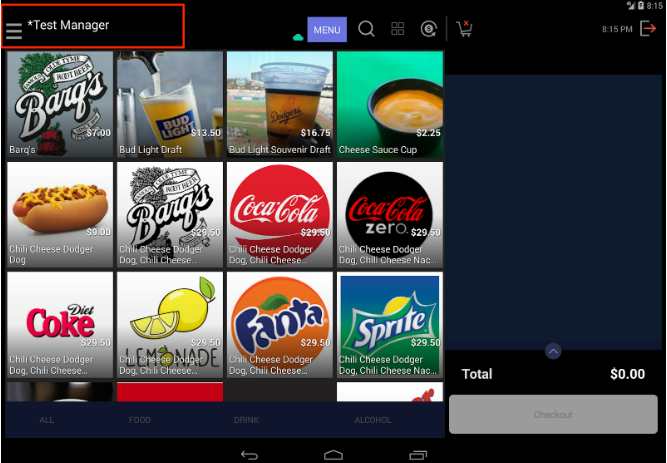The image size is (667, 463).
Task: Click the search magnifier icon
Action: (366, 30)
